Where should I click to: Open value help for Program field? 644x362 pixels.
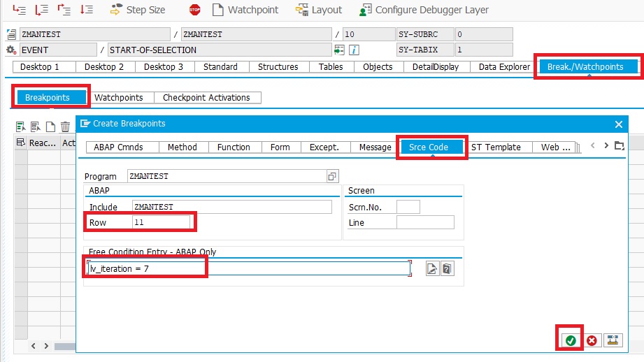[x=332, y=176]
